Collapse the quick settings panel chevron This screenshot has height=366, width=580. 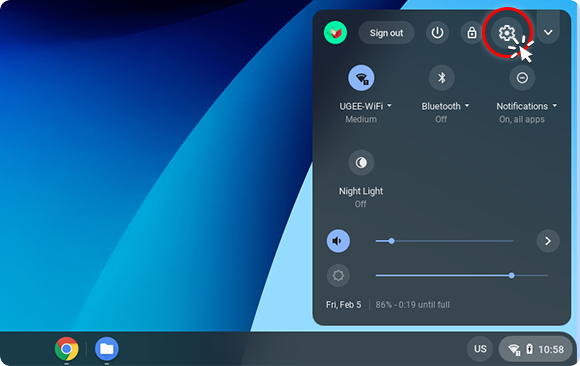[548, 33]
